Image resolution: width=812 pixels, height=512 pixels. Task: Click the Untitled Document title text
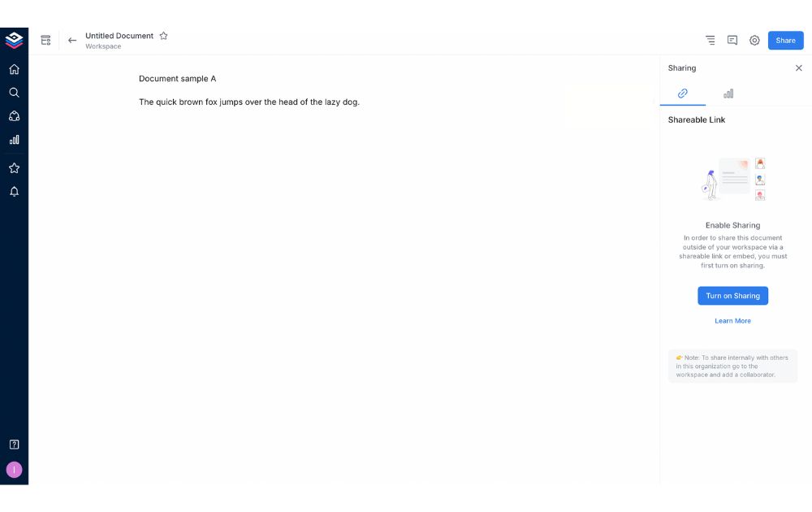tap(119, 36)
